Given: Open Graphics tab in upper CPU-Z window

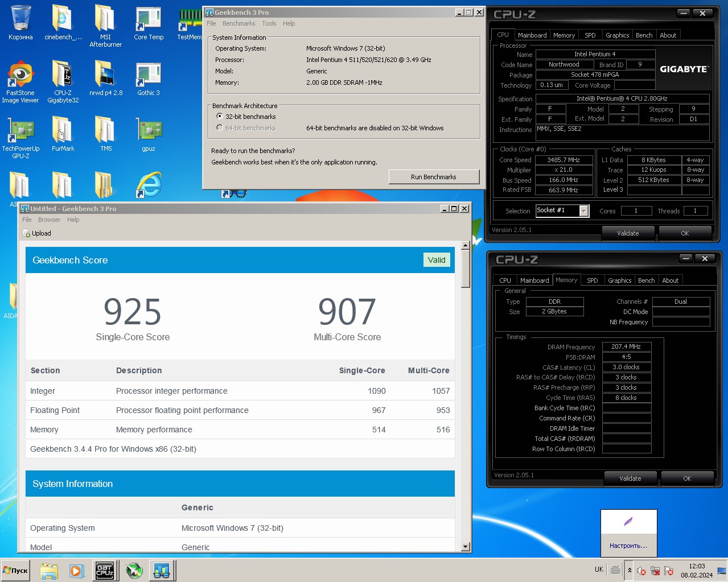Looking at the screenshot, I should [x=617, y=35].
